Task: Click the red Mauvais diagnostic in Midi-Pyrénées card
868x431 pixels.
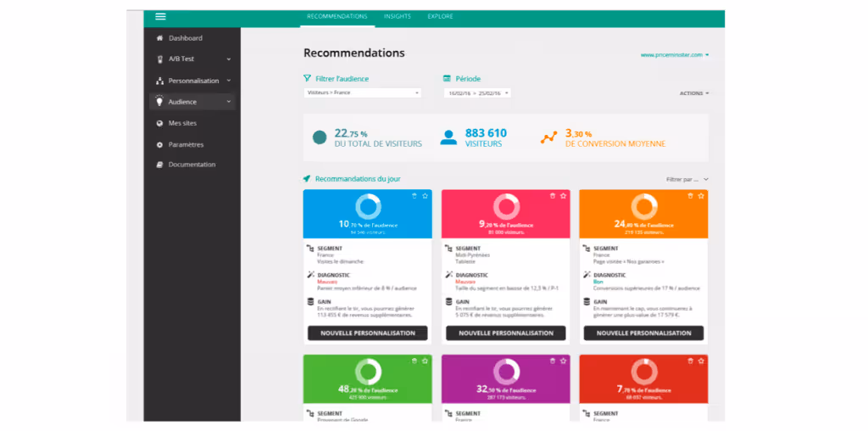Action: point(465,282)
